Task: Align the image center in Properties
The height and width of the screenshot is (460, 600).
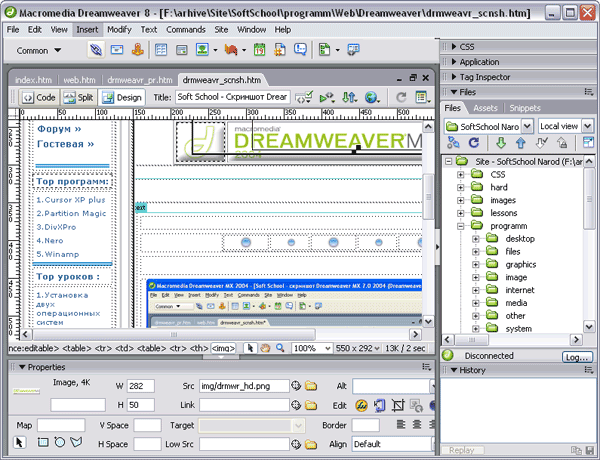Action: (417, 424)
